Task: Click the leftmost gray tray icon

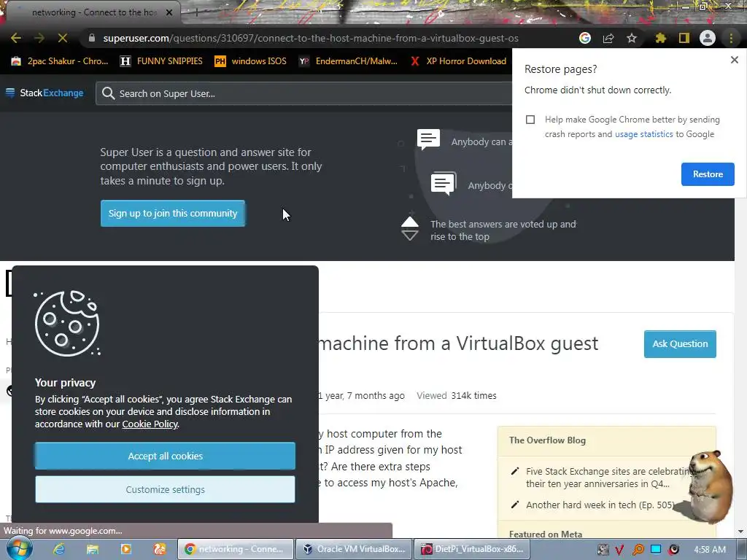Action: click(603, 550)
